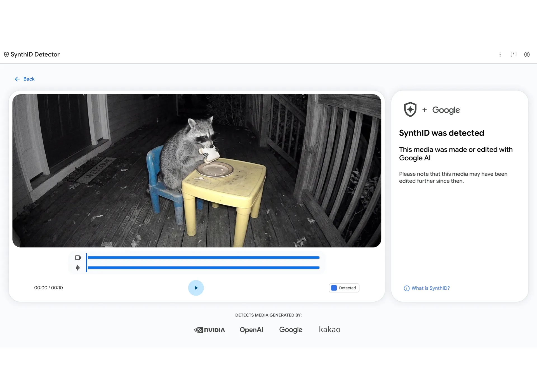Viewport: 537px width, 392px height.
Task: Click the info circle icon beside What is SynthID
Action: (x=407, y=288)
